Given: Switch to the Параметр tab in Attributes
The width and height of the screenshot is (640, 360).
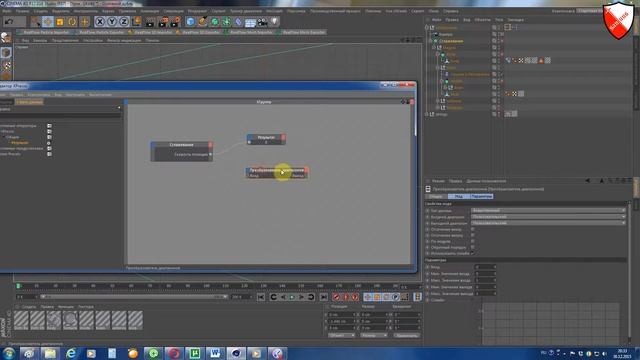Looking at the screenshot, I should pyautogui.click(x=481, y=196).
